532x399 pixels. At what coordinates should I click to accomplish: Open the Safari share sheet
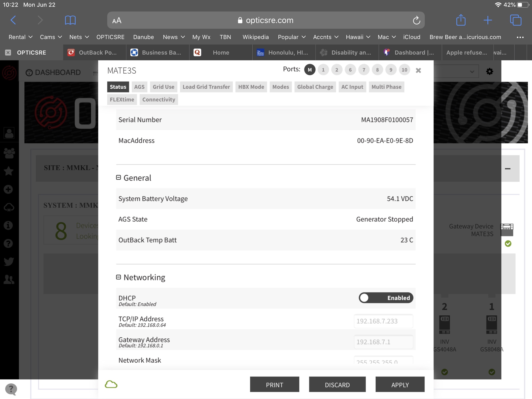[x=461, y=20]
